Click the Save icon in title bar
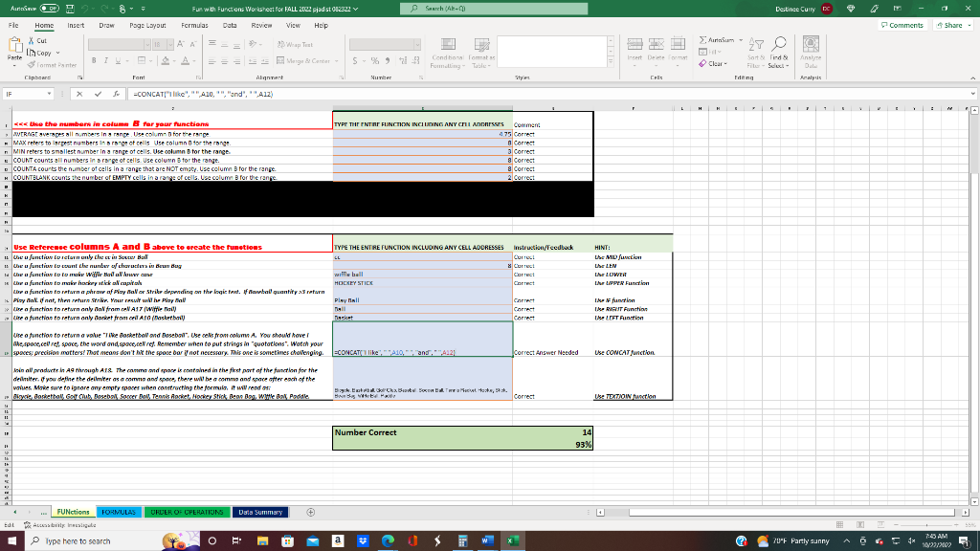Screen dimensions: 980x551 pos(71,9)
